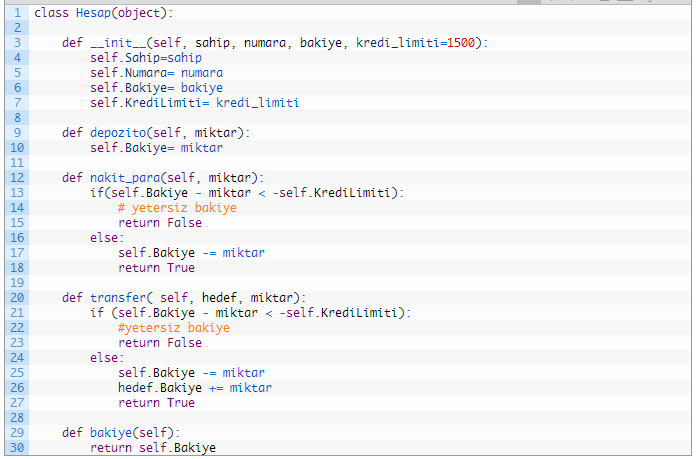The height and width of the screenshot is (459, 696).
Task: Click line number 20 in gutter
Action: point(17,298)
